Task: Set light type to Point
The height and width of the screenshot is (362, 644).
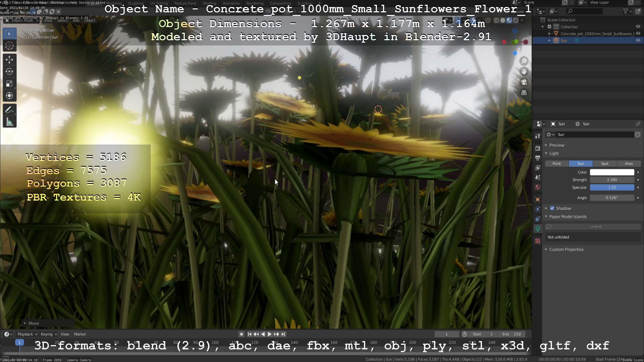Action: 557,164
